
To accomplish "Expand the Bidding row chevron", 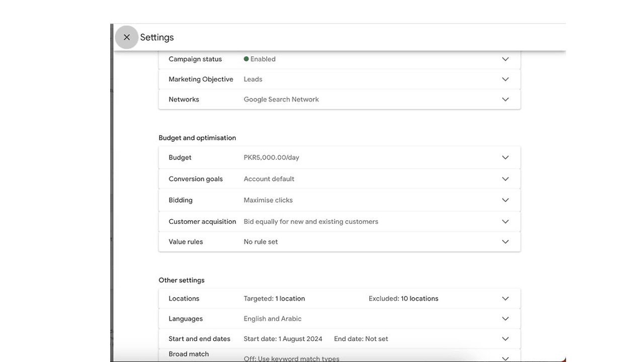I will tap(505, 200).
